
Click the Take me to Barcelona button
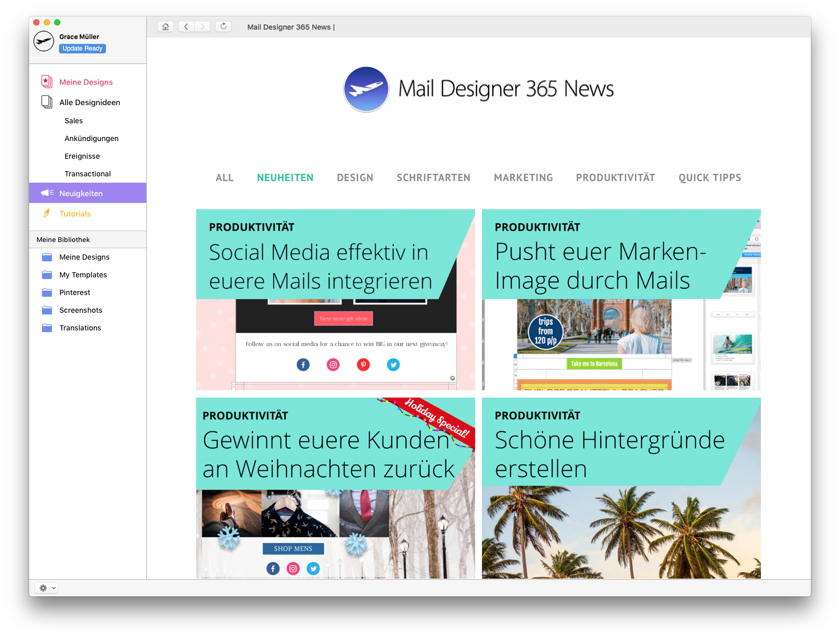pyautogui.click(x=594, y=364)
